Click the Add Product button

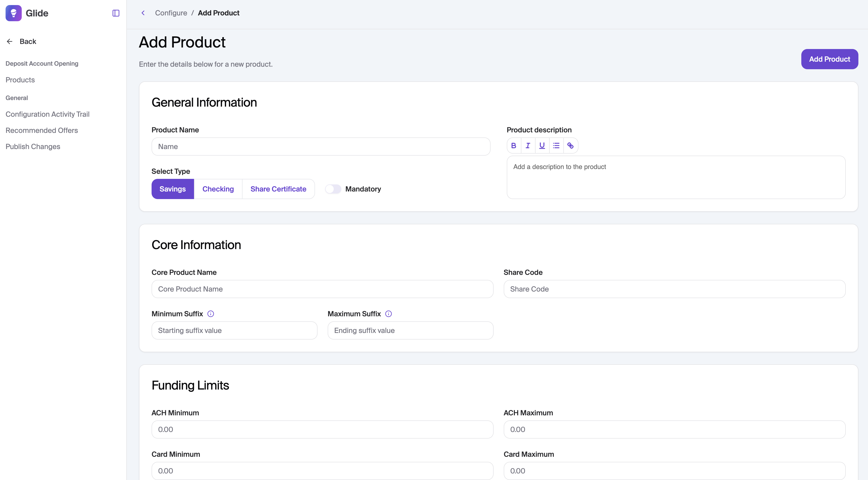pos(829,59)
